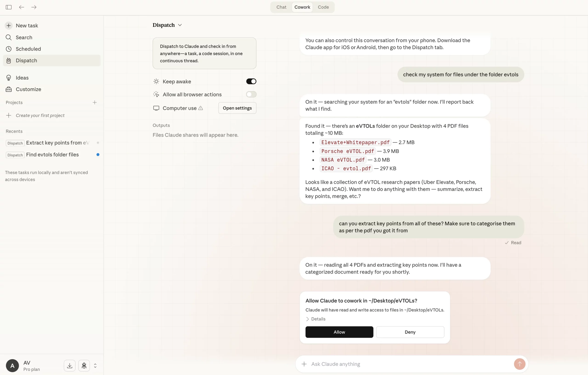Switch to the Chat tab
This screenshot has width=588, height=375.
(281, 7)
